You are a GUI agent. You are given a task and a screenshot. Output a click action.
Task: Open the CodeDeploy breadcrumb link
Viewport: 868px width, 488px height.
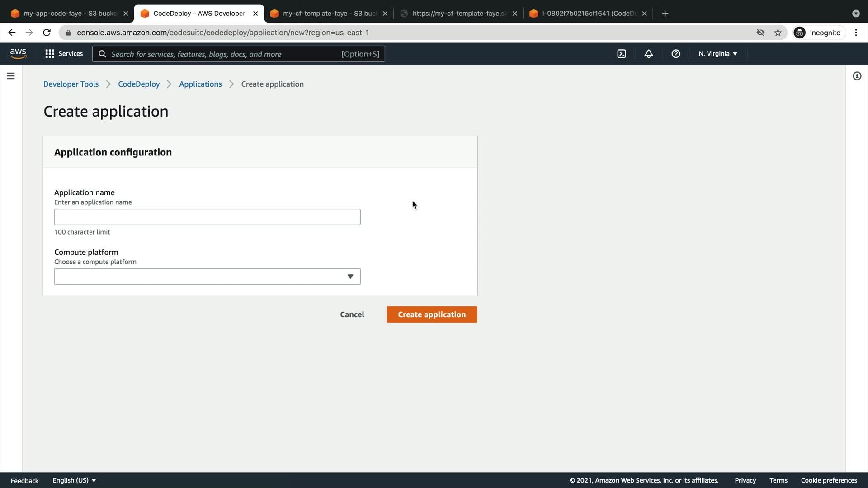138,84
